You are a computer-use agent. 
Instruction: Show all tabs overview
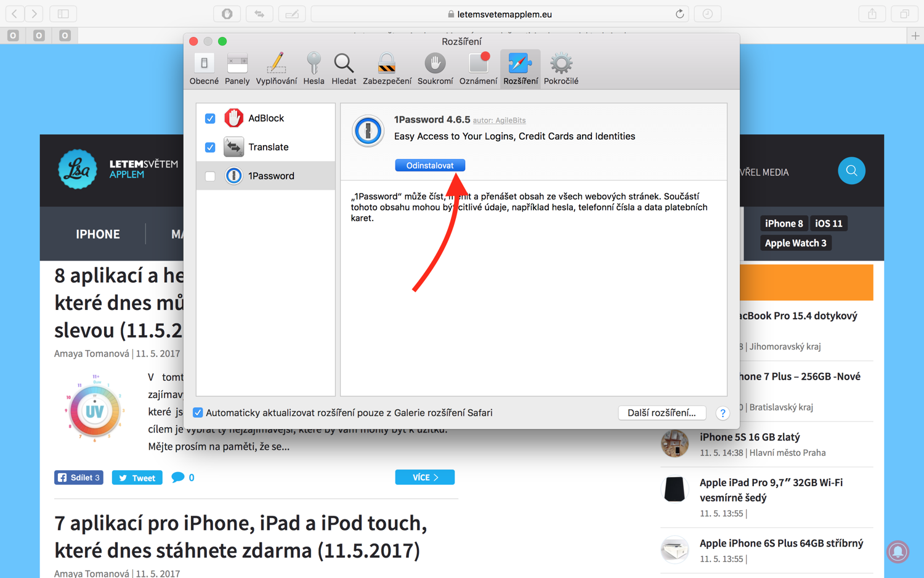(904, 14)
